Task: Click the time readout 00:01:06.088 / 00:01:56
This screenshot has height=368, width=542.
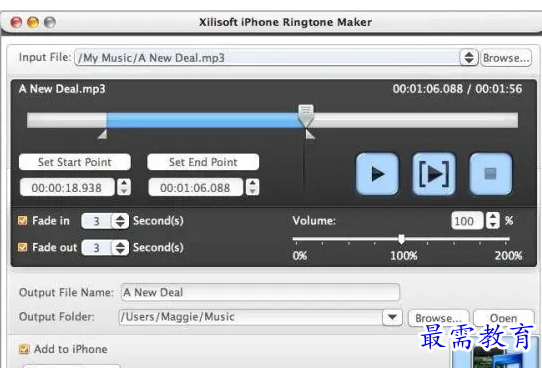Action: pyautogui.click(x=457, y=89)
